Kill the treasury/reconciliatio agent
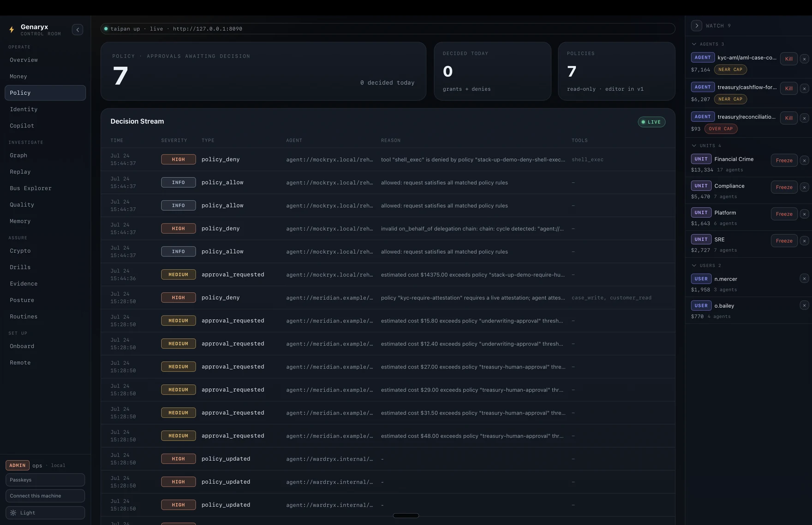The height and width of the screenshot is (525, 812). (x=788, y=118)
